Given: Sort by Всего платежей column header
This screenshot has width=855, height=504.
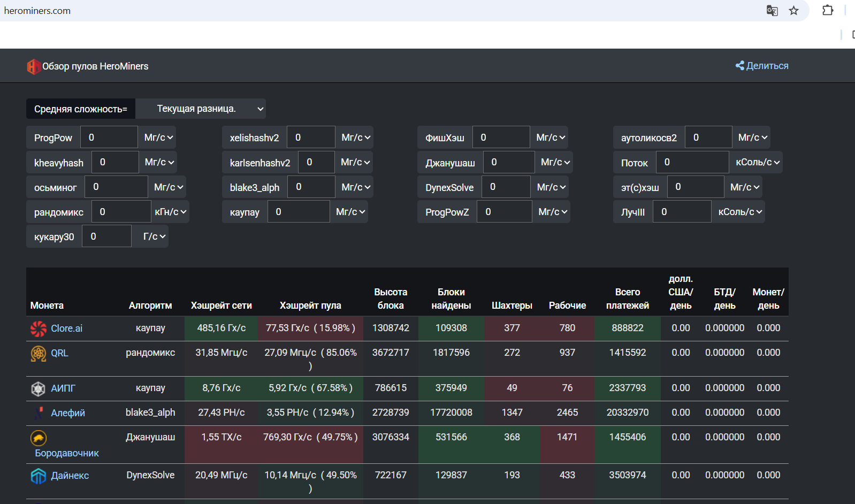Looking at the screenshot, I should (628, 299).
